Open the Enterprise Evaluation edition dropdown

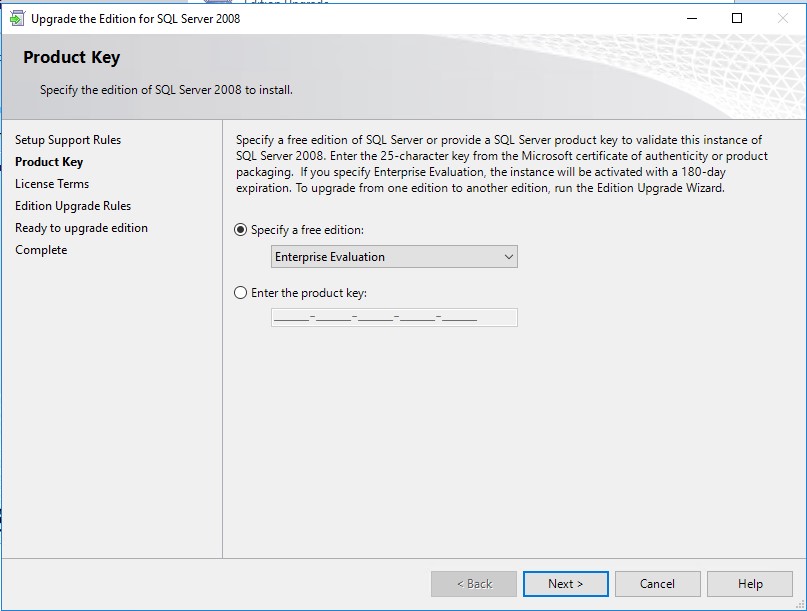[394, 257]
